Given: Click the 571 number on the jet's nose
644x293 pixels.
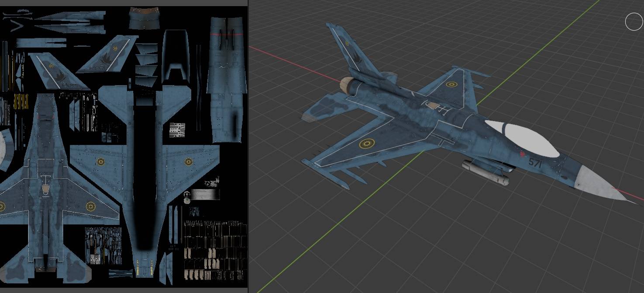Looking at the screenshot, I should [x=535, y=163].
